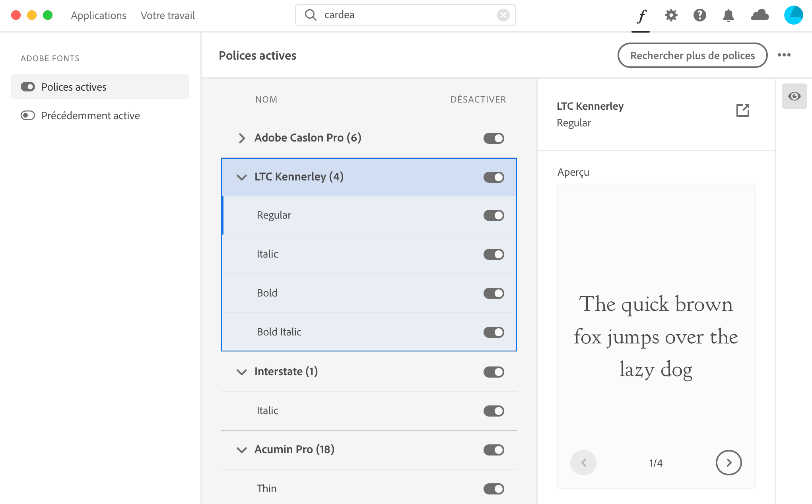This screenshot has width=812, height=504.
Task: Open the user account avatar
Action: 793,16
